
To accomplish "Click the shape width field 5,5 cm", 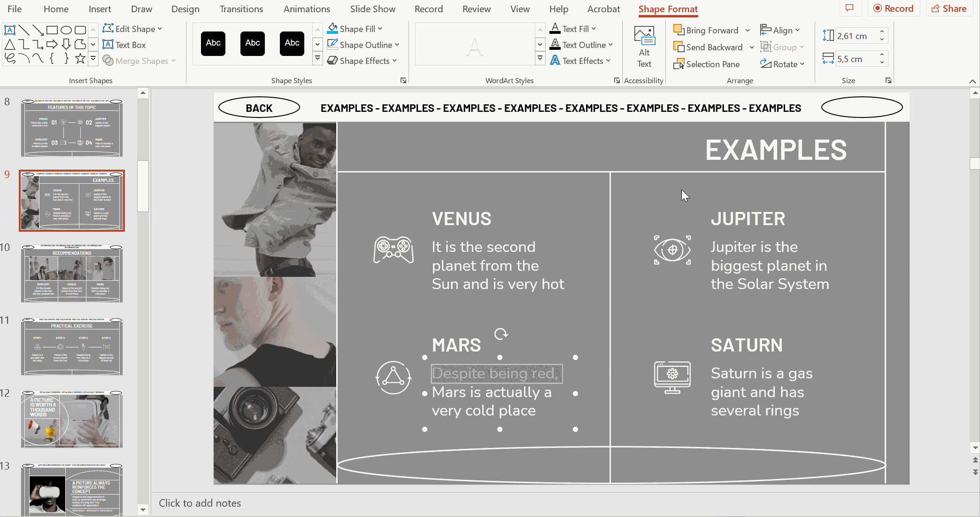I will pyautogui.click(x=857, y=59).
